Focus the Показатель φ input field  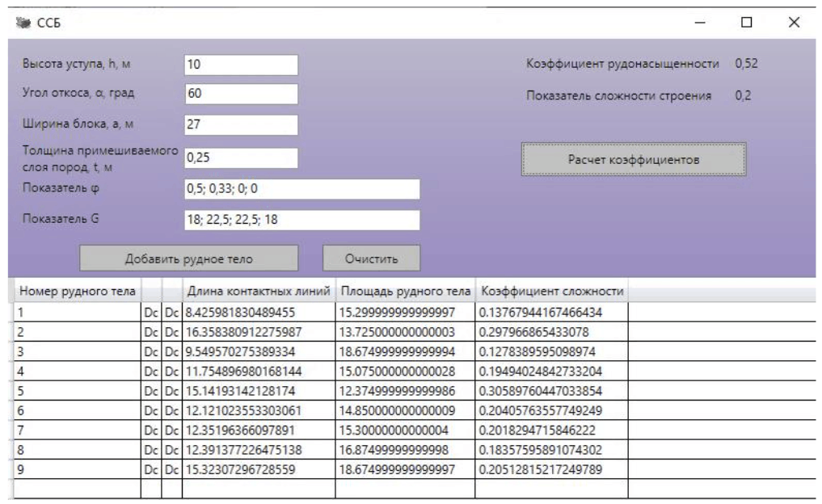click(x=301, y=190)
